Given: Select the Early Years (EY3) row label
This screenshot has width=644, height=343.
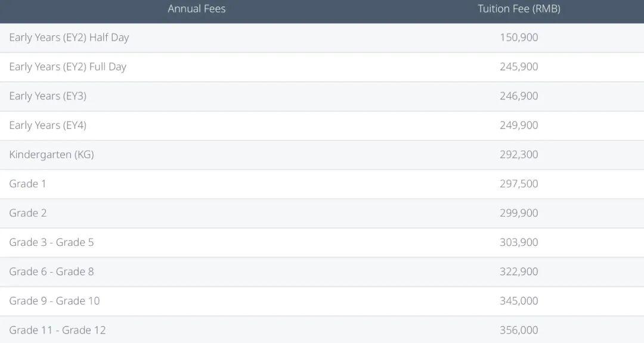Looking at the screenshot, I should (48, 96).
